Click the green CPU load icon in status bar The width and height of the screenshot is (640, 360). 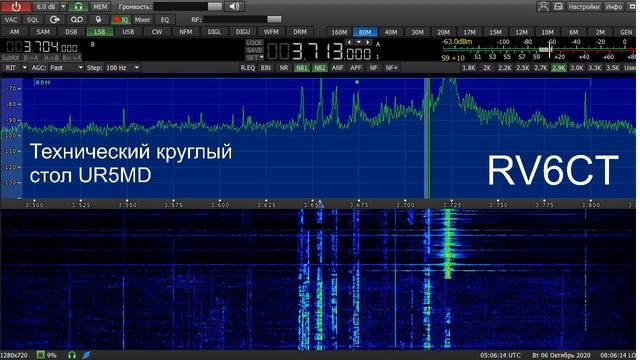pyautogui.click(x=40, y=355)
